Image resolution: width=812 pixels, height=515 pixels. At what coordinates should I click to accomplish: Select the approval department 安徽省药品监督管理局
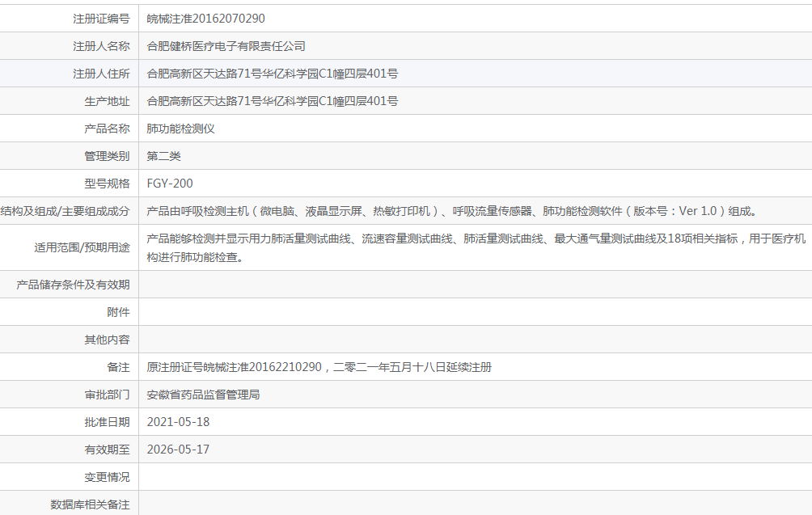click(203, 395)
